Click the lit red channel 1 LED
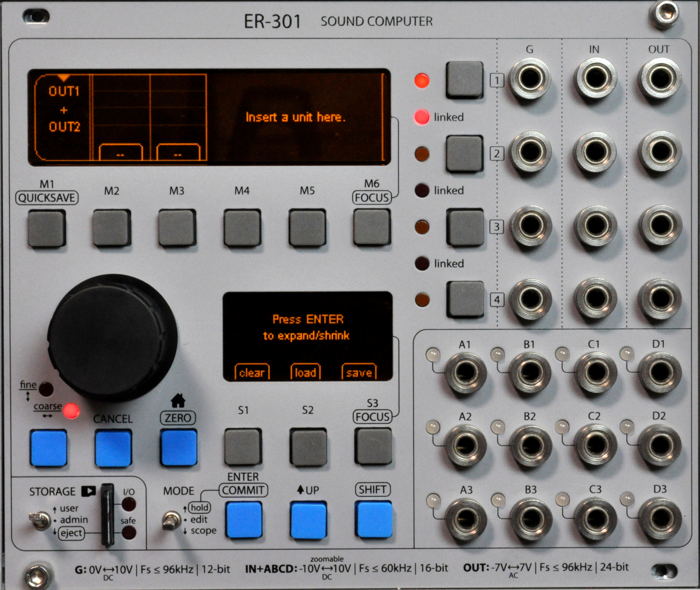 pyautogui.click(x=422, y=81)
